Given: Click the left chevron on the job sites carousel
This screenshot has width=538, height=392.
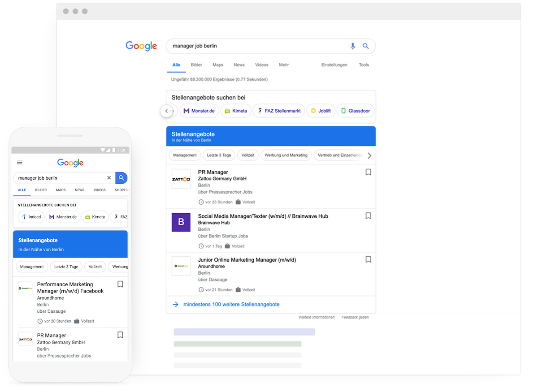Looking at the screenshot, I should 167,110.
